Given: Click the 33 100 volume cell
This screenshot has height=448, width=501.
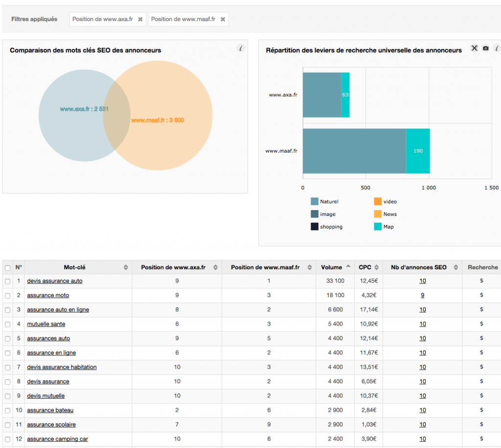Looking at the screenshot, I should click(x=335, y=281).
